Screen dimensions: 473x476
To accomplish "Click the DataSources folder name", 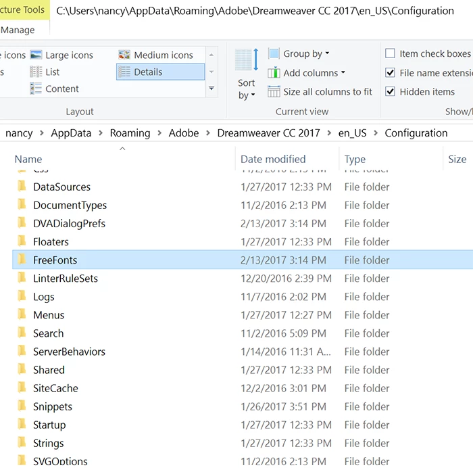I will [x=62, y=187].
